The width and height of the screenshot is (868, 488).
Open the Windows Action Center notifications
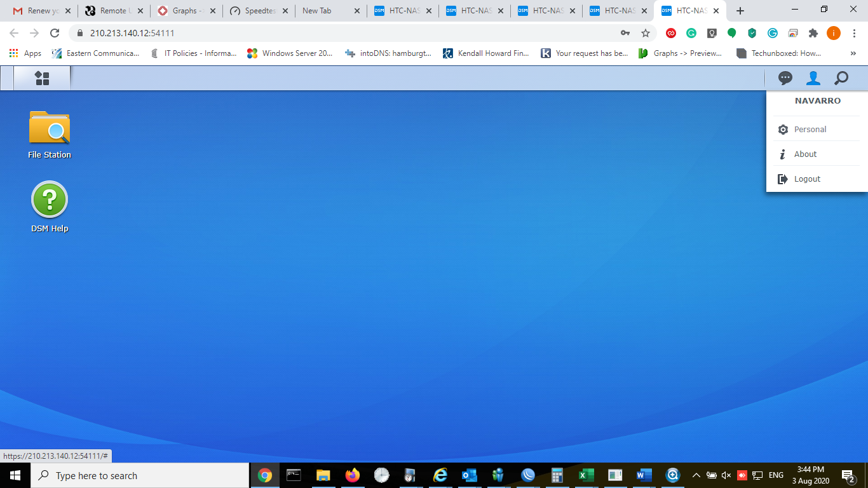pos(848,475)
